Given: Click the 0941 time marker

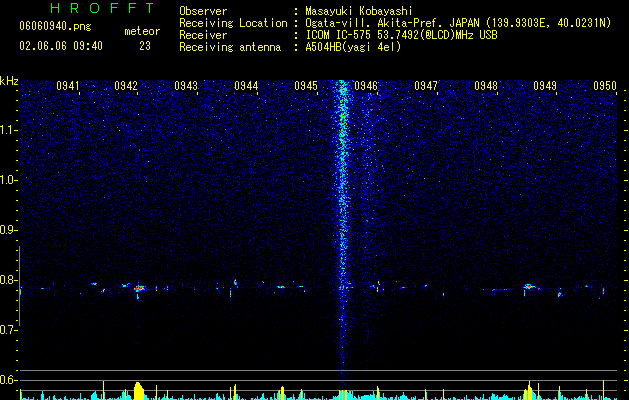Looking at the screenshot, I should 67,86.
